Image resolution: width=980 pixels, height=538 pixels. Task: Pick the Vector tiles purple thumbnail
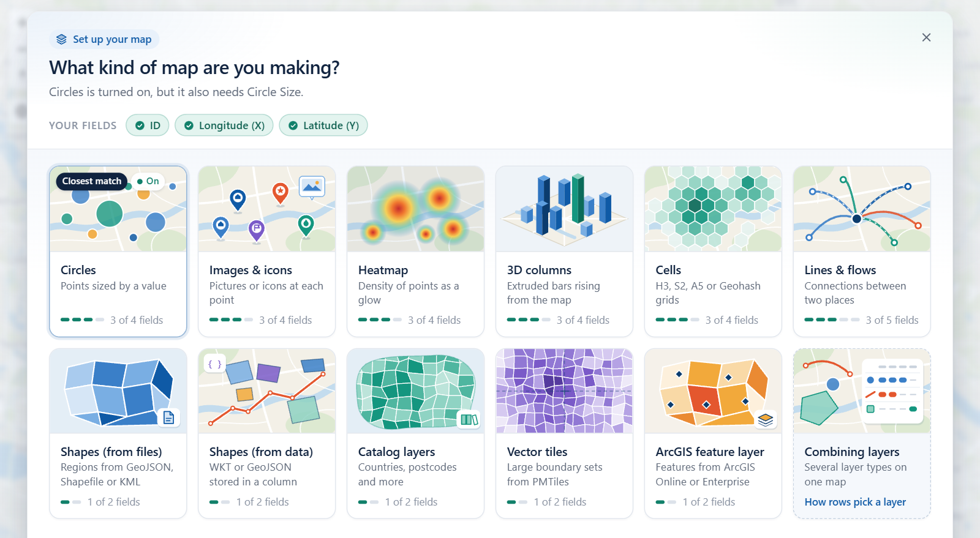pos(564,391)
